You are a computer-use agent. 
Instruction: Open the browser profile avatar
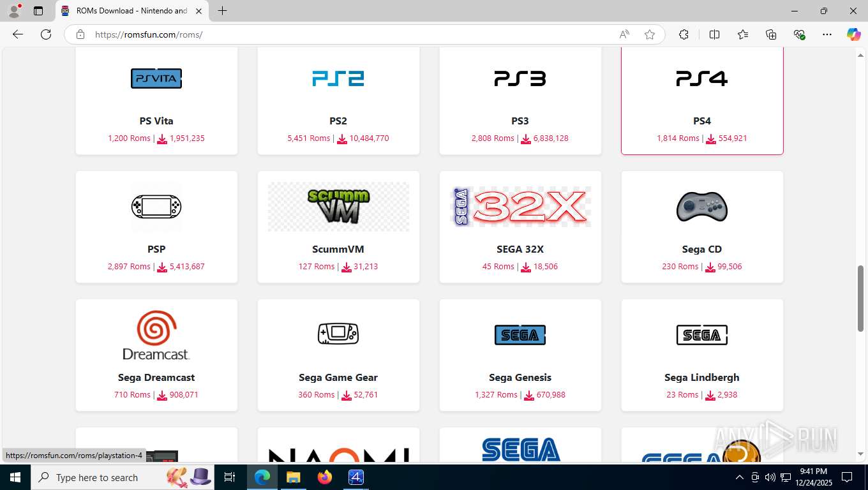point(14,11)
